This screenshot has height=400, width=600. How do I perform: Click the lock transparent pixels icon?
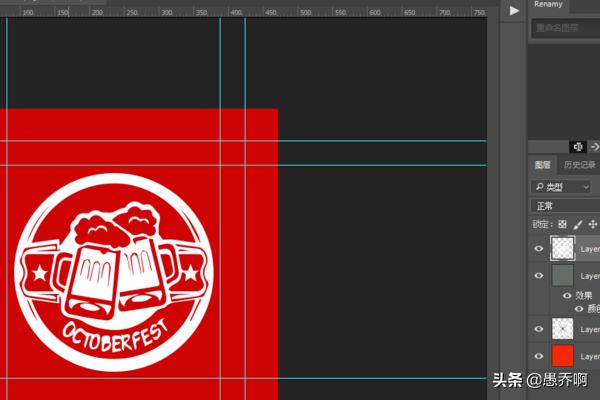tap(563, 225)
